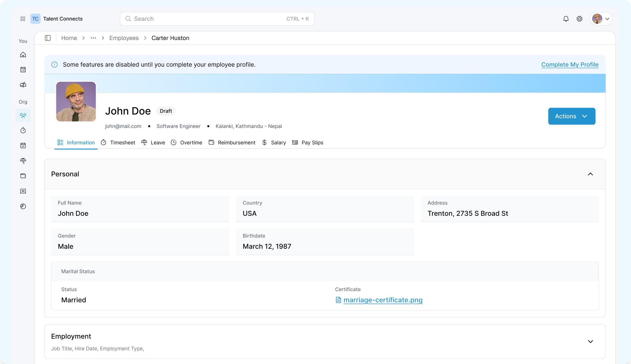Click the Draft status badge
The height and width of the screenshot is (364, 631).
click(x=166, y=111)
